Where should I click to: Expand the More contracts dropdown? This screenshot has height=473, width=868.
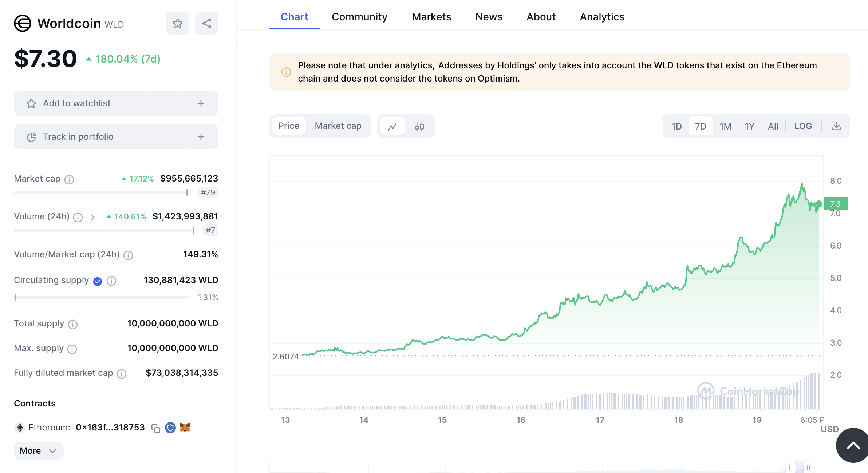coord(38,451)
